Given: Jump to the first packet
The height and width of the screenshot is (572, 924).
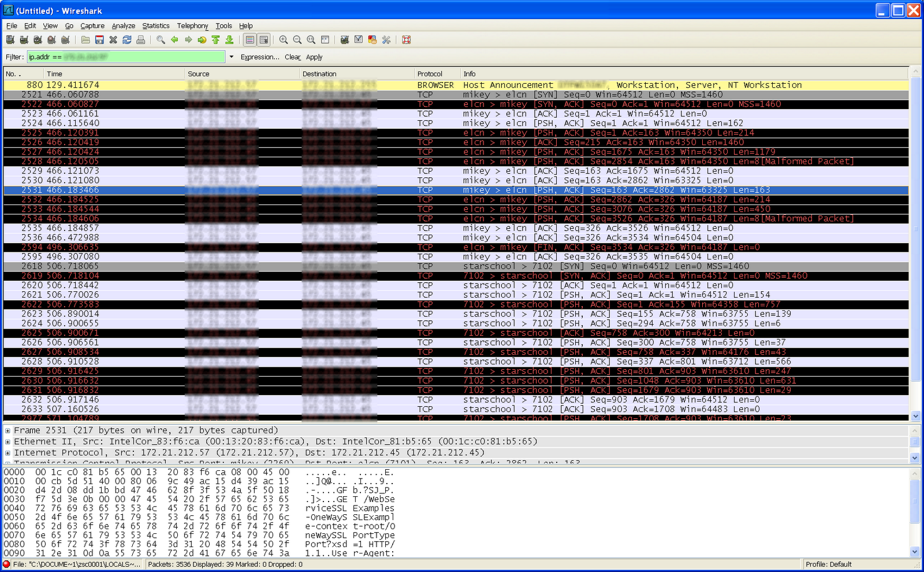Looking at the screenshot, I should pos(216,40).
